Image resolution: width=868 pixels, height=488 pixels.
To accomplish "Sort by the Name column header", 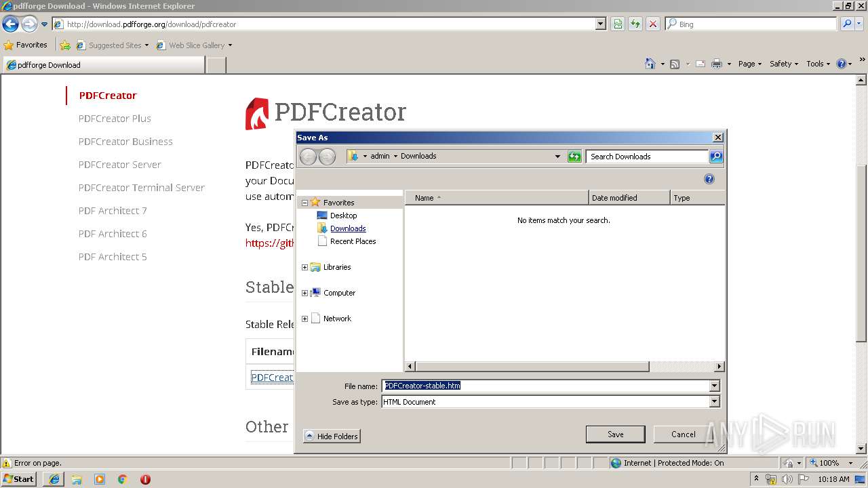I will (x=496, y=198).
